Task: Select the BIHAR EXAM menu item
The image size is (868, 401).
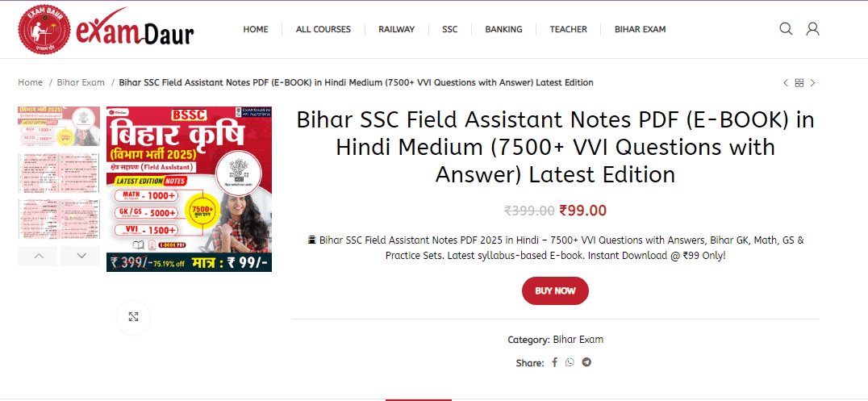Action: pos(640,29)
